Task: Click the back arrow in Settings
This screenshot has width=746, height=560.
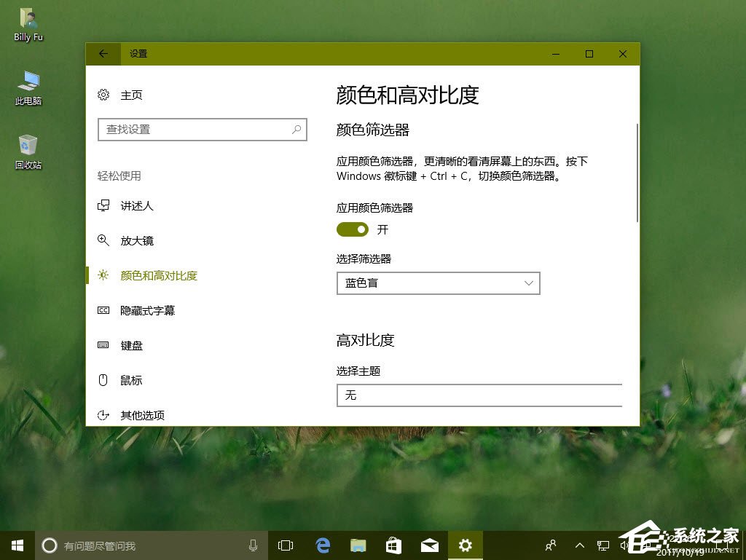Action: (103, 53)
